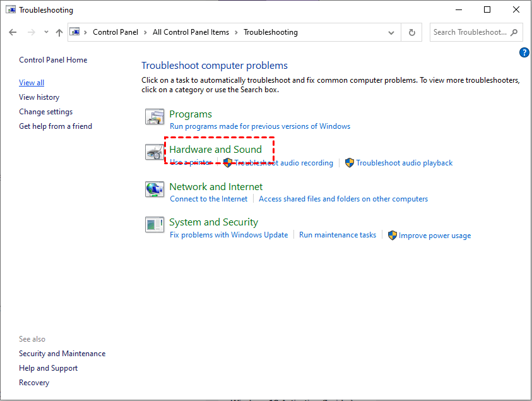
Task: Open the blue Help question mark icon
Action: [x=524, y=52]
